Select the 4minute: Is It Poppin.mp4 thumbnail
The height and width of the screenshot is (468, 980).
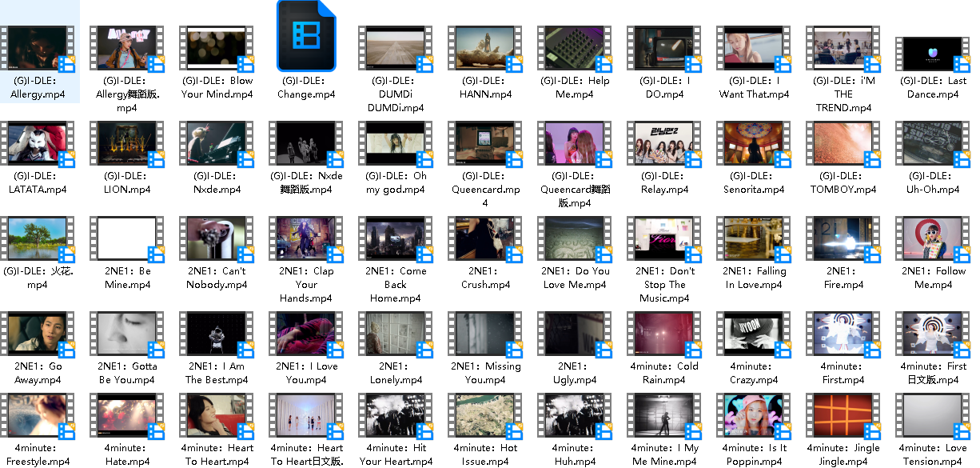pyautogui.click(x=754, y=415)
